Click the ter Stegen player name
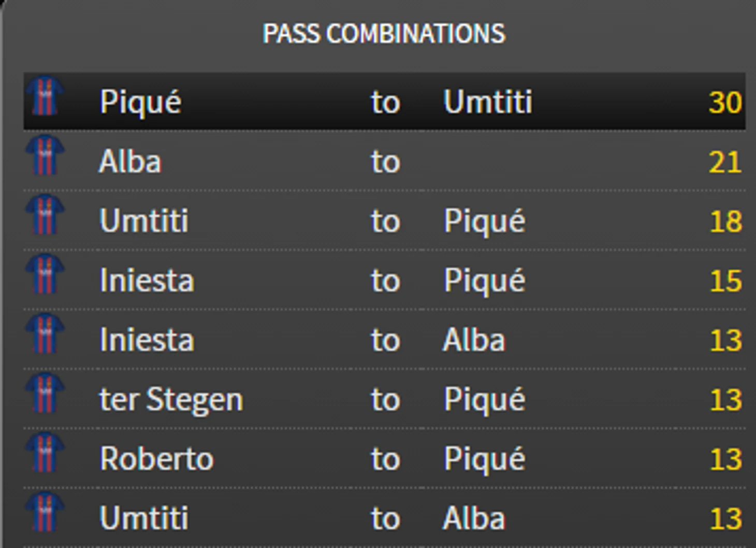756x548 pixels. coord(171,400)
